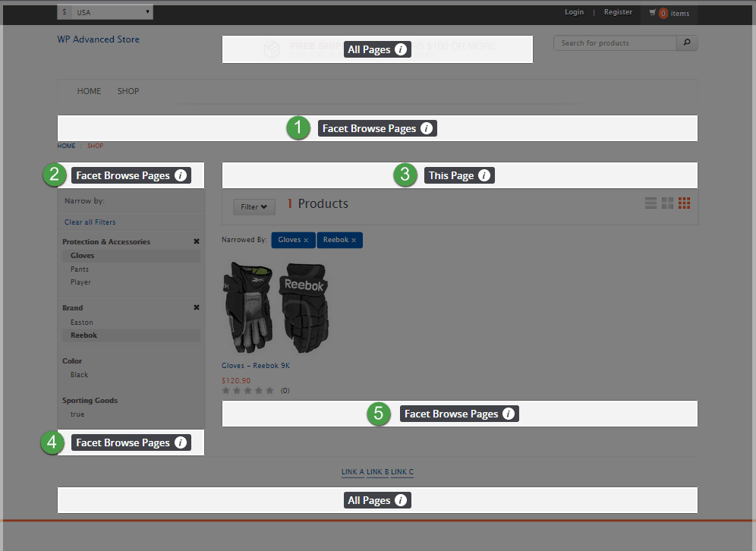
Task: Remove the Brand filter with X
Action: pos(197,307)
